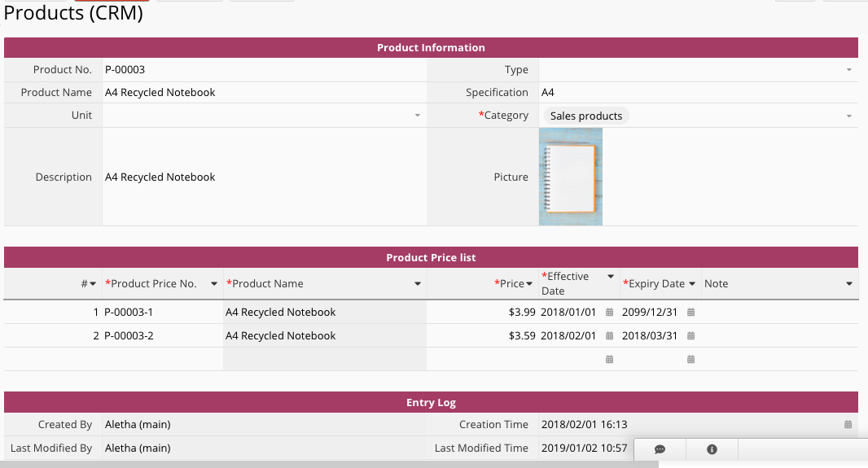Click the Product Information section header
Viewport: 868px width, 468px height.
[x=431, y=47]
